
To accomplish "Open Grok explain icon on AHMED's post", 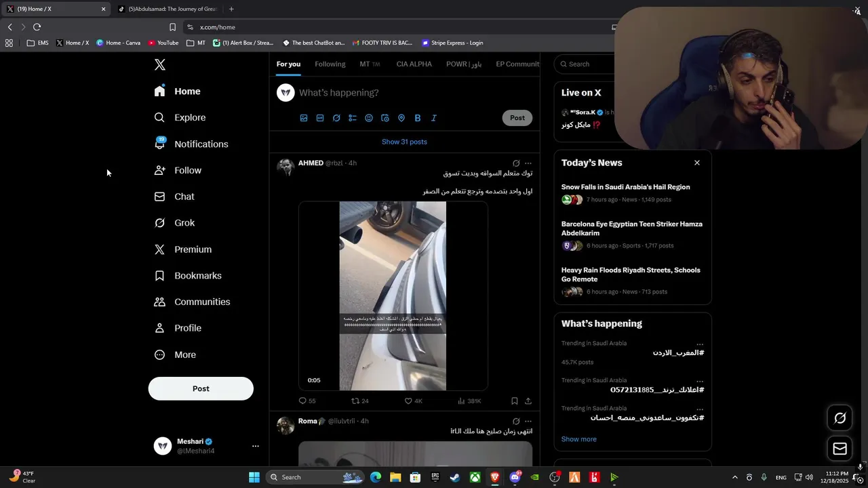I will point(516,163).
